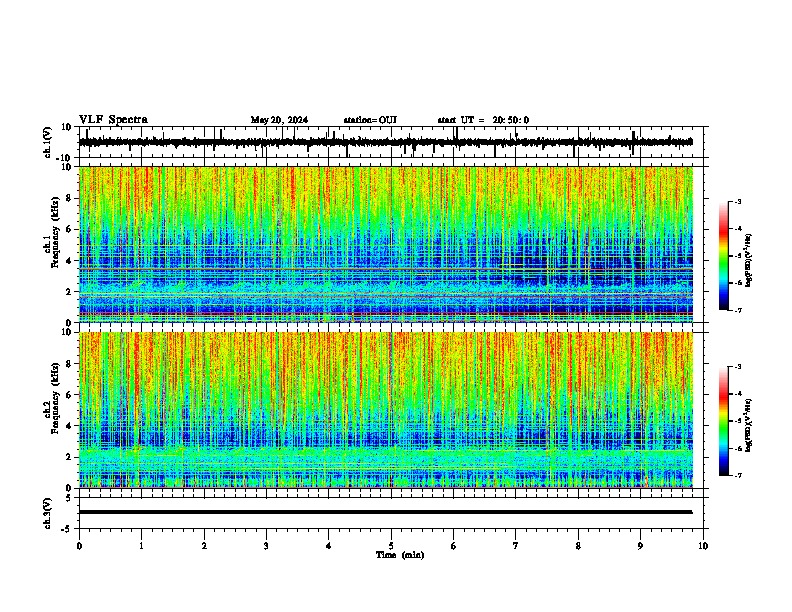
Task: Click the "start UT = 20:50:0" header text
Action: [483, 120]
